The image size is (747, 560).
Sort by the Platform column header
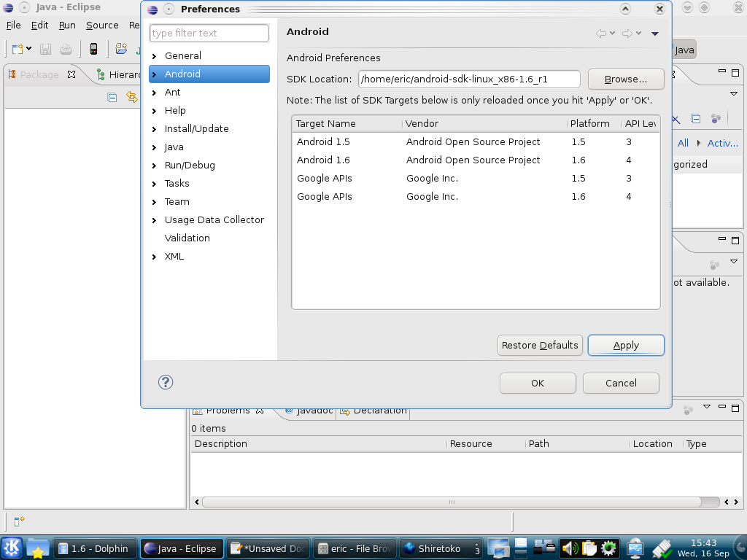pyautogui.click(x=594, y=124)
